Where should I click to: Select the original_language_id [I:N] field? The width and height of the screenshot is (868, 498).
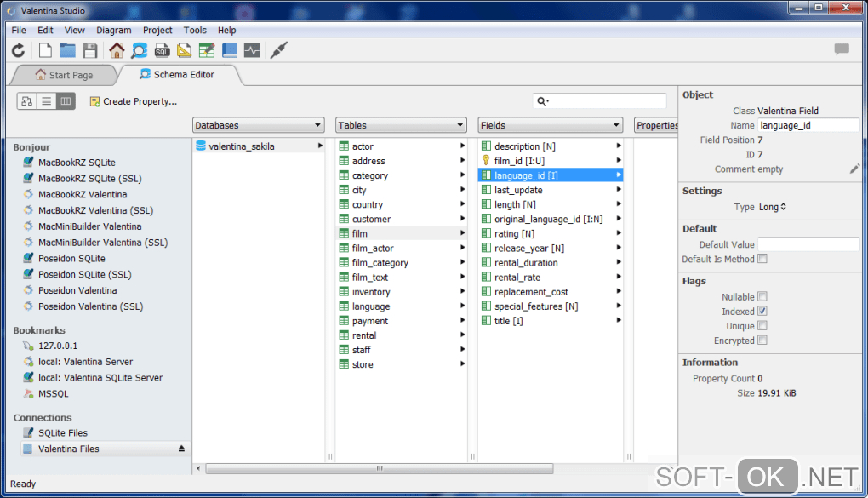(x=551, y=219)
